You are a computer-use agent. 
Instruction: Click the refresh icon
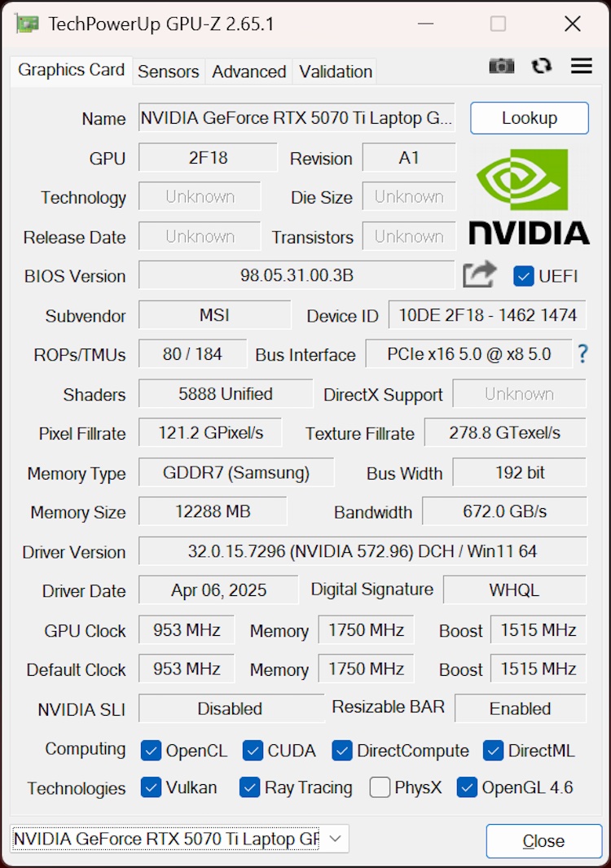(x=542, y=66)
